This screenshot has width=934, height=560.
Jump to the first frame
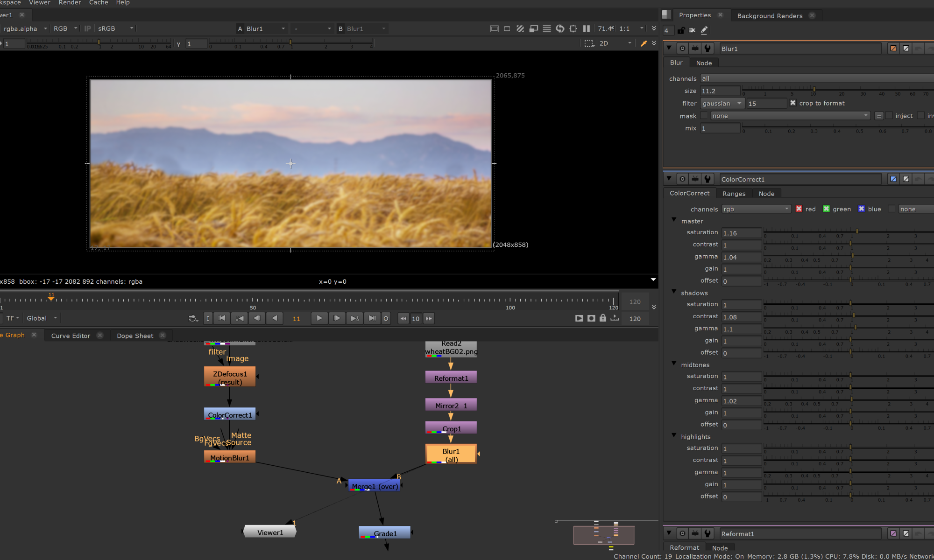[222, 318]
